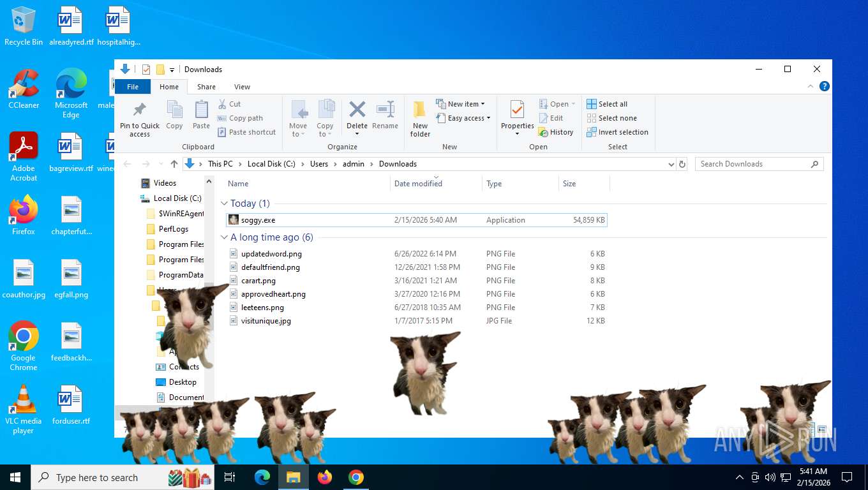Click the red Delete icon
Image resolution: width=868 pixels, height=490 pixels.
pyautogui.click(x=357, y=110)
